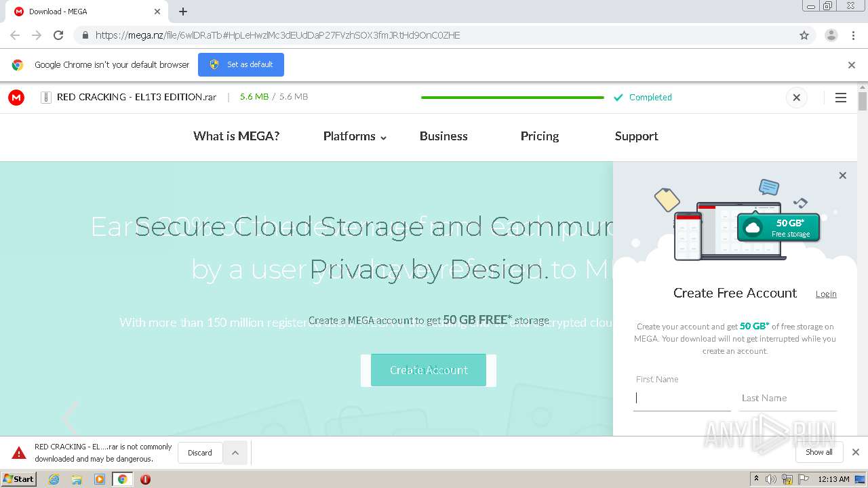This screenshot has height=488, width=868.
Task: Select the Download - MEGA tab
Action: coord(87,12)
